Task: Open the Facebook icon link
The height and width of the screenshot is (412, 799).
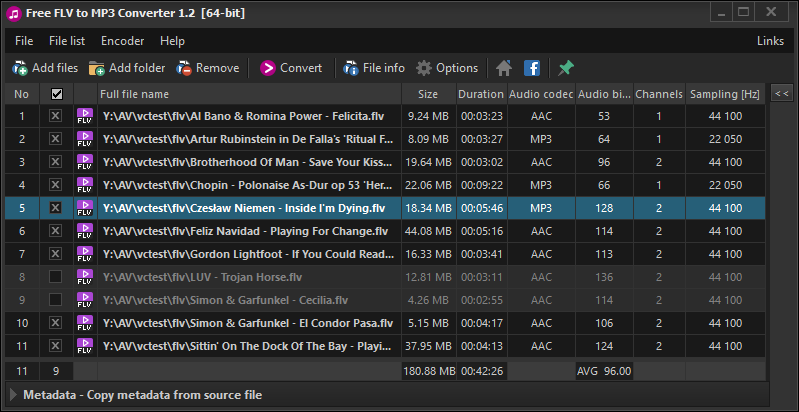Action: pos(531,68)
